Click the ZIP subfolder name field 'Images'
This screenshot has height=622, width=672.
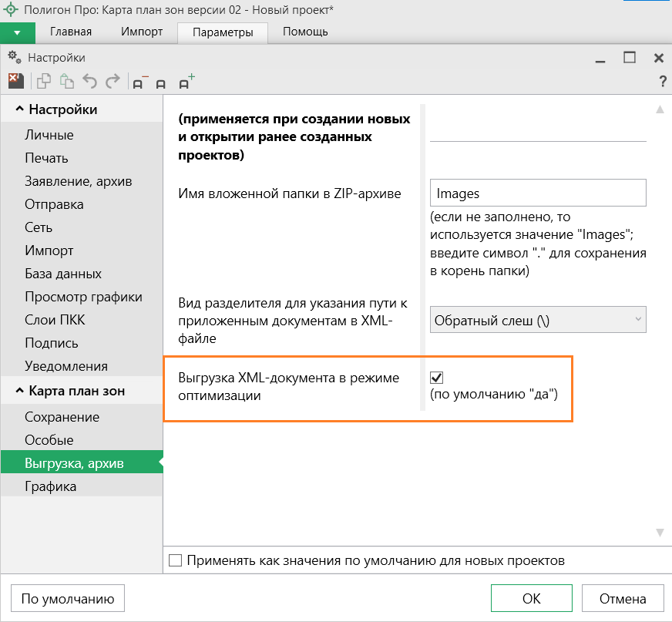[537, 193]
